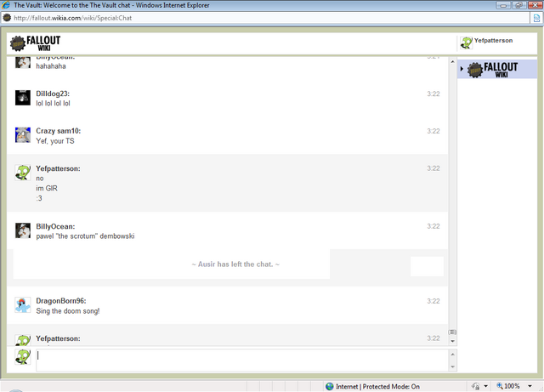Click chat scrollbar down arrow

click(x=452, y=341)
